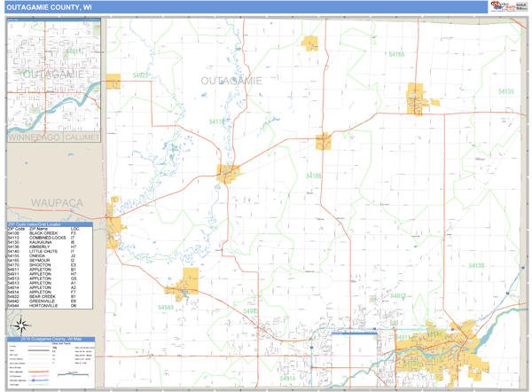Select HORTONVILLE in the ZIP index
Viewport: 532px width, 392px height.
pyautogui.click(x=43, y=306)
